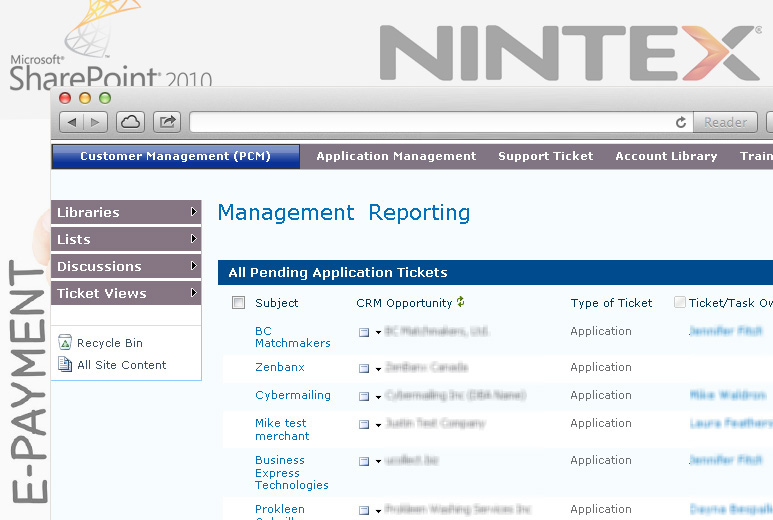Switch to the Application Management tab
Image resolution: width=773 pixels, height=520 pixels.
click(x=396, y=156)
